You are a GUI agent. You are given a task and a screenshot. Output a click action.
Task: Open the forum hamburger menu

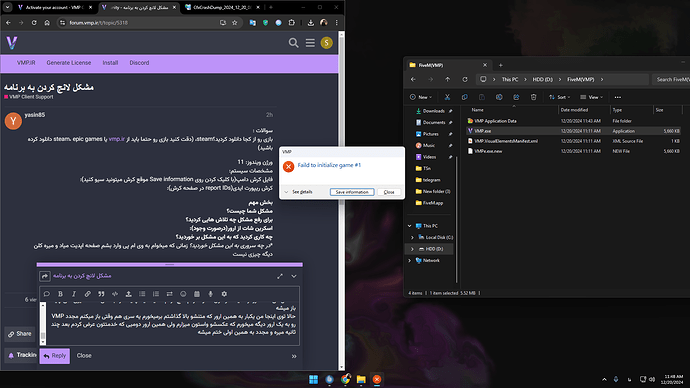point(310,43)
